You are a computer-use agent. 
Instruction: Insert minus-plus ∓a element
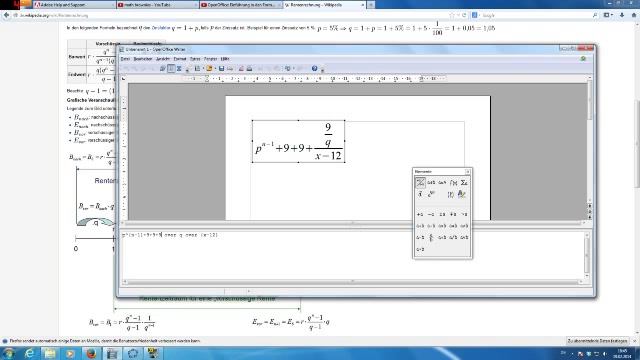pyautogui.click(x=453, y=214)
